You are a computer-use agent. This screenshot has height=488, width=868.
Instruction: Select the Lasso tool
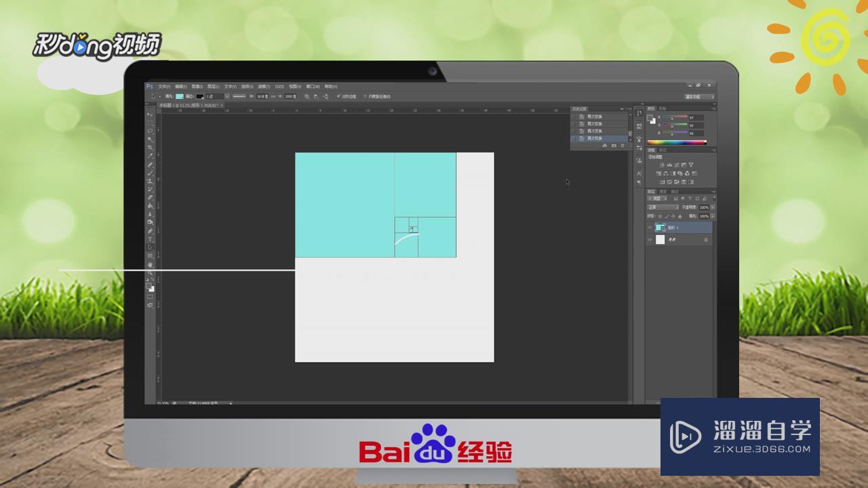(150, 130)
